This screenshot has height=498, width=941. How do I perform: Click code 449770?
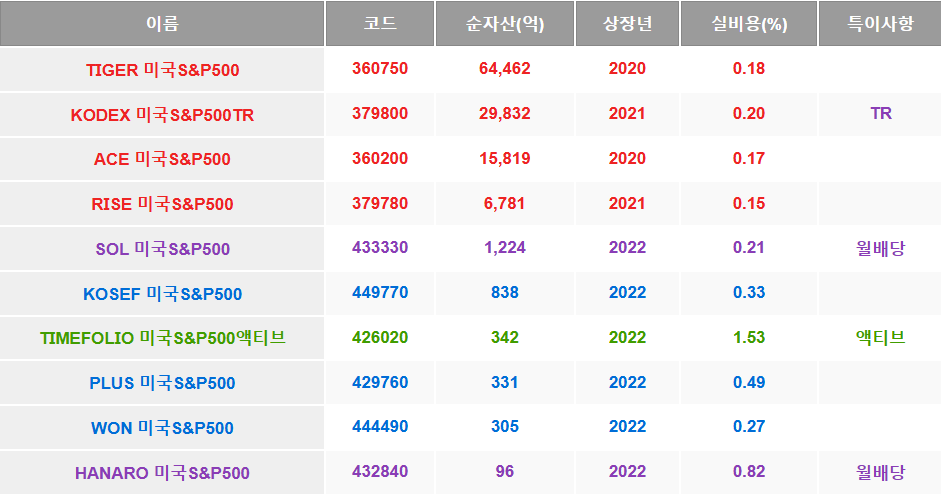[x=380, y=292]
